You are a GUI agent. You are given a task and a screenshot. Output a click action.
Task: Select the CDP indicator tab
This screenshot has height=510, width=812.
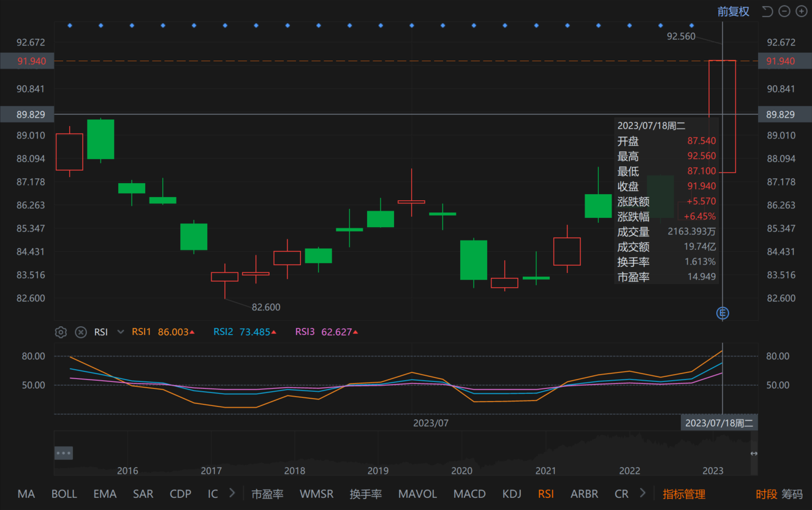click(180, 494)
